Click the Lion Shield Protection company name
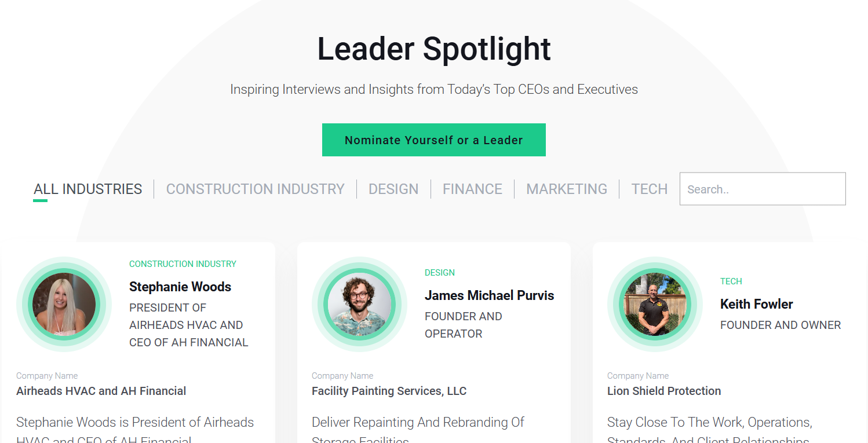 (x=664, y=391)
